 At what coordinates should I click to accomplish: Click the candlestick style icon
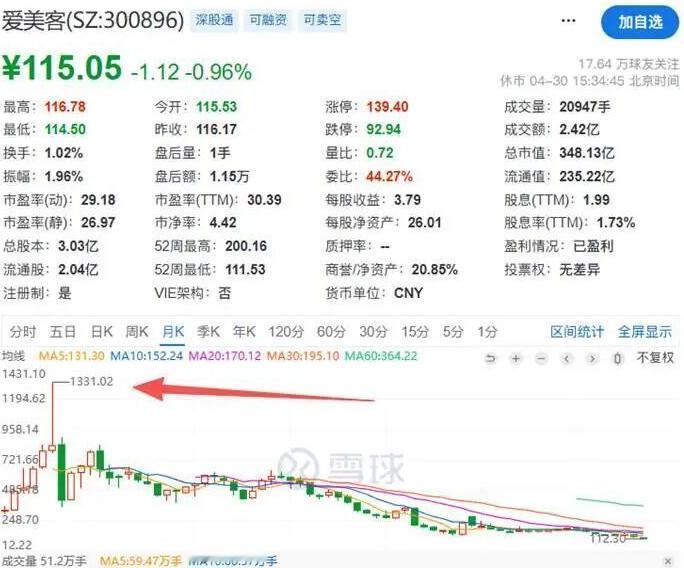617,359
